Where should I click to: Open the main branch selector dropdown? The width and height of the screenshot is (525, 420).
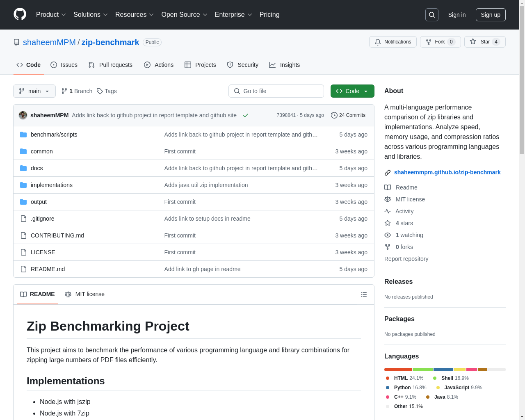click(x=34, y=91)
